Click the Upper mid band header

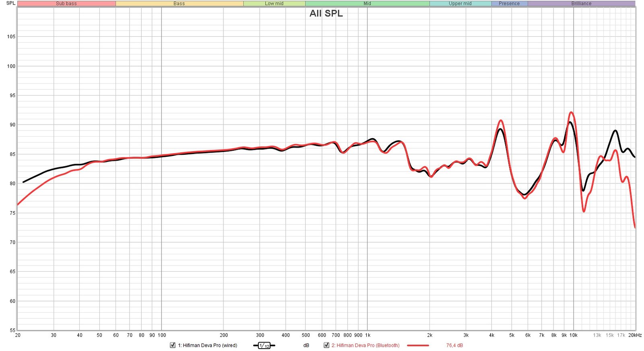460,4
